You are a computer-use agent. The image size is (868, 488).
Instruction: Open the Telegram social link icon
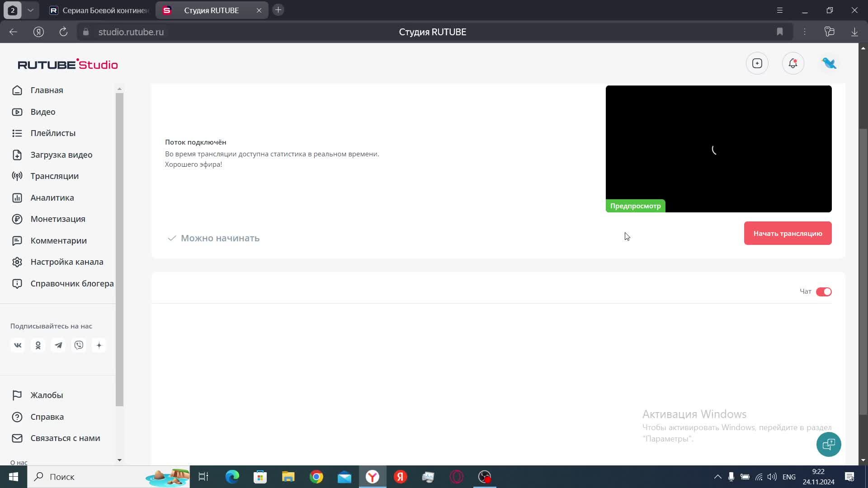(58, 345)
